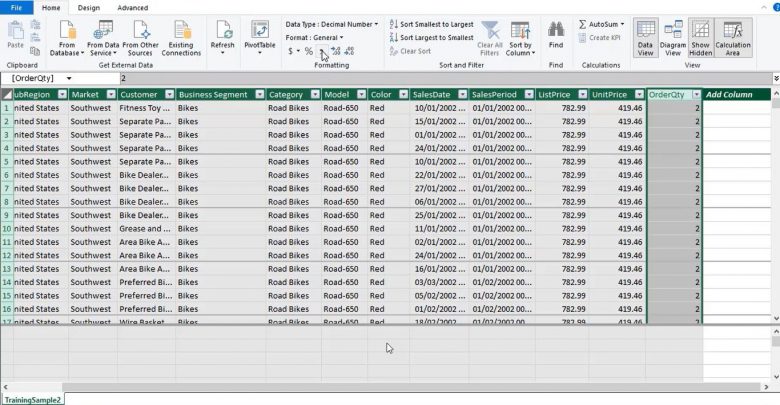780x405 pixels.
Task: Open Help question mark icon
Action: click(777, 7)
